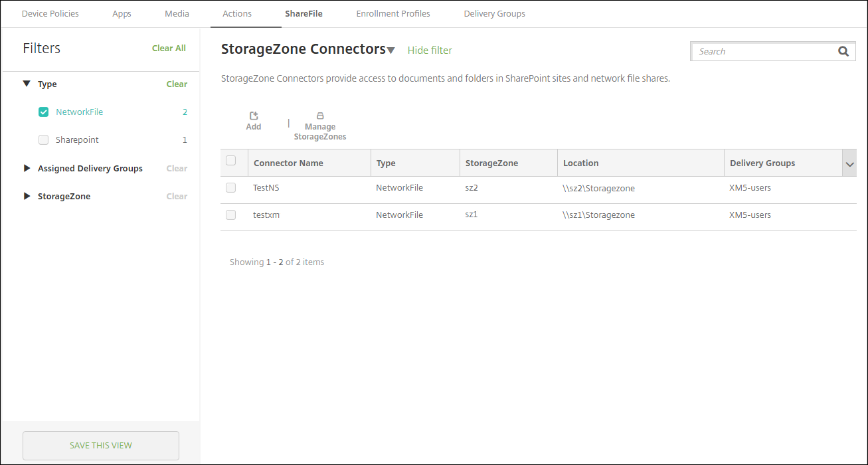Click the search magnifier icon
Viewport: 868px width, 465px height.
click(x=843, y=51)
